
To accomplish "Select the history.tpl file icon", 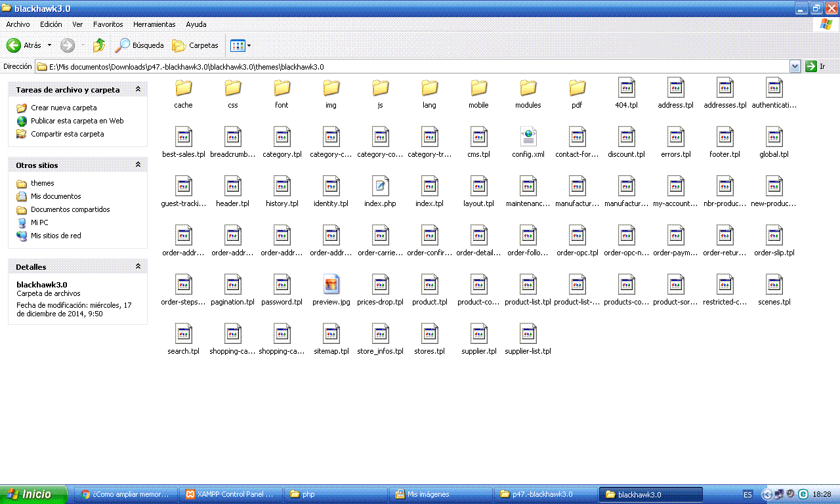I will tap(282, 186).
